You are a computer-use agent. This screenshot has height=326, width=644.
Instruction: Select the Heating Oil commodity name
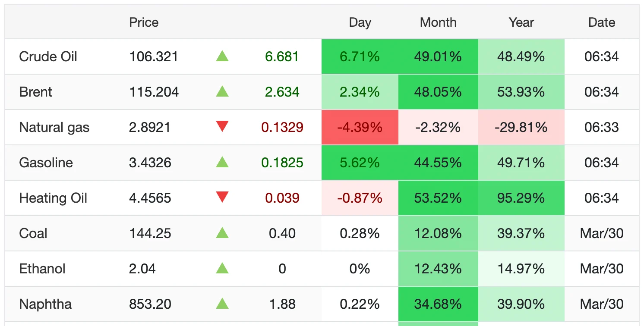pos(53,198)
